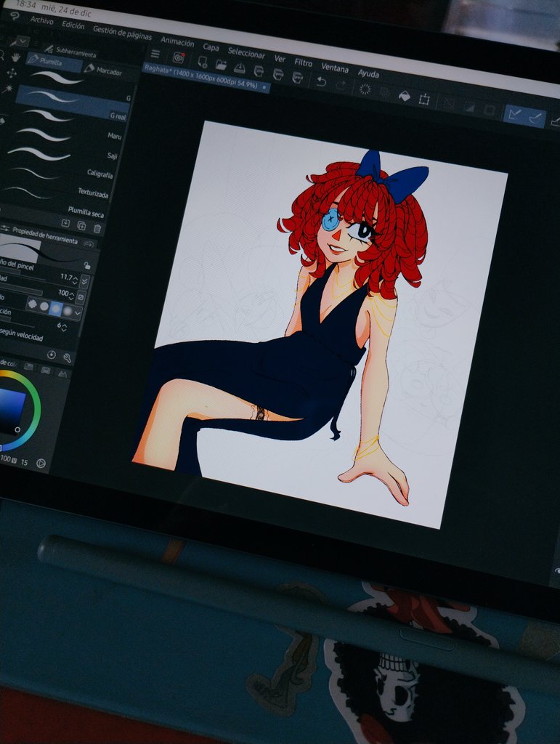
Task: Duplicate the selected sub tool
Action: tap(81, 225)
